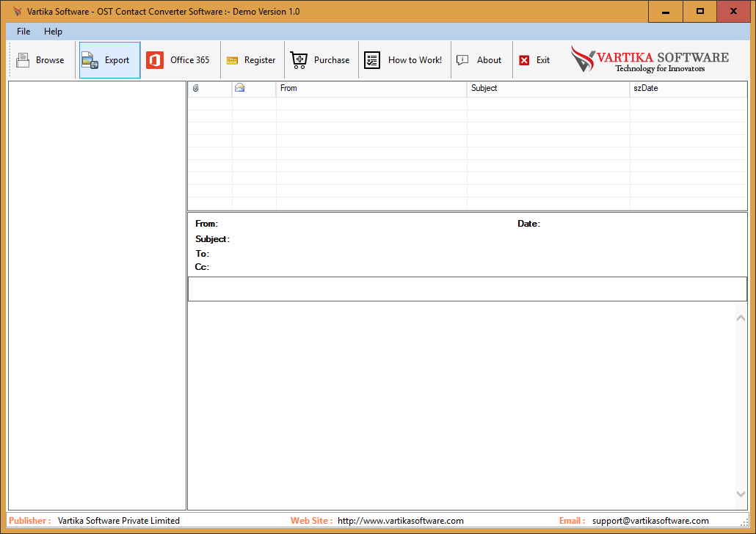The width and height of the screenshot is (756, 534).
Task: Select the Office 365 toolbar label
Action: [x=190, y=60]
